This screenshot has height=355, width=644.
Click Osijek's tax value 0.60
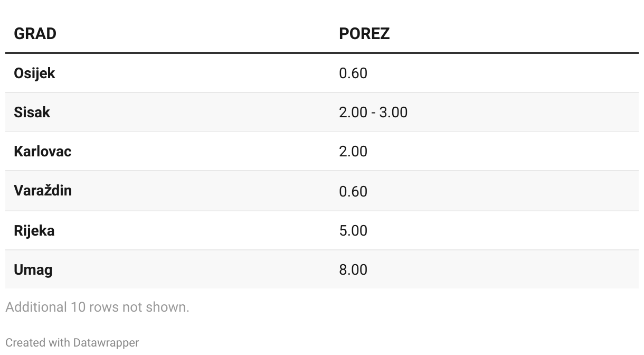pyautogui.click(x=353, y=73)
